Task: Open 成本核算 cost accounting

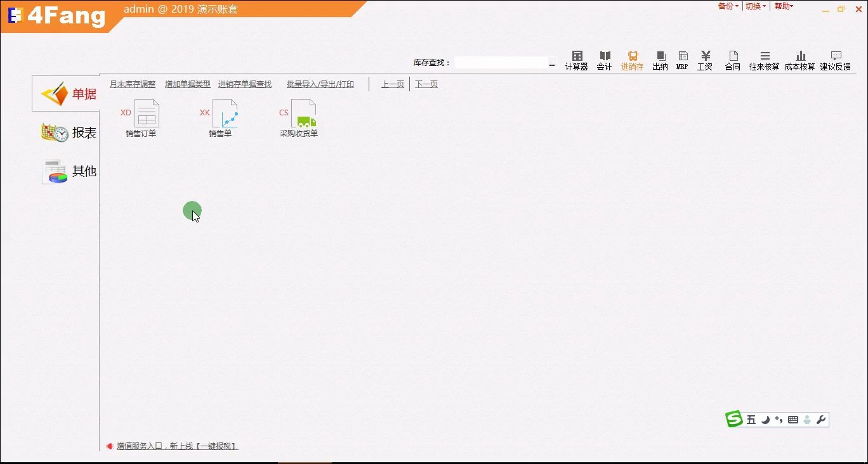Action: (x=799, y=59)
